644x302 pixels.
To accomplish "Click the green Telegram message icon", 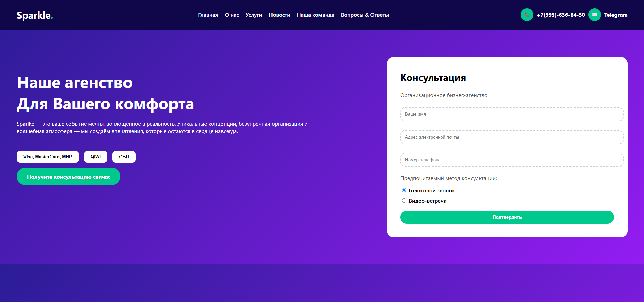I will [x=594, y=15].
